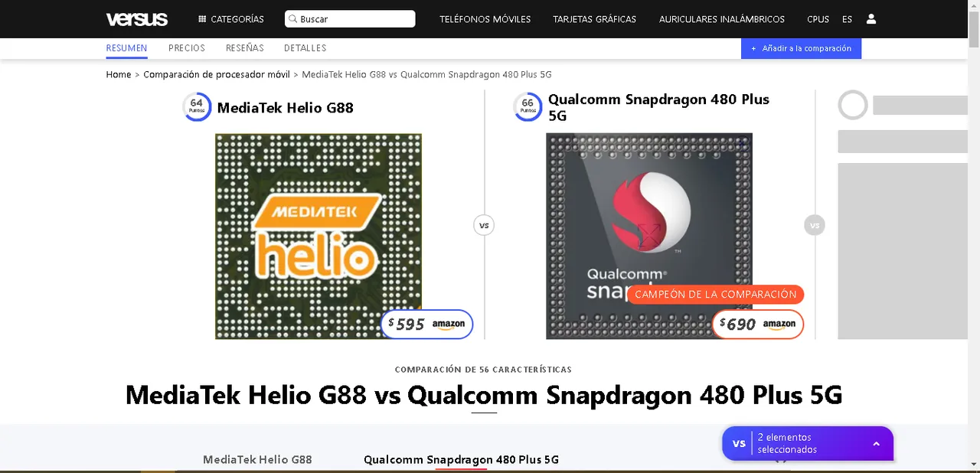The width and height of the screenshot is (980, 473).
Task: Open the $595 Amazon price button
Action: click(x=426, y=324)
